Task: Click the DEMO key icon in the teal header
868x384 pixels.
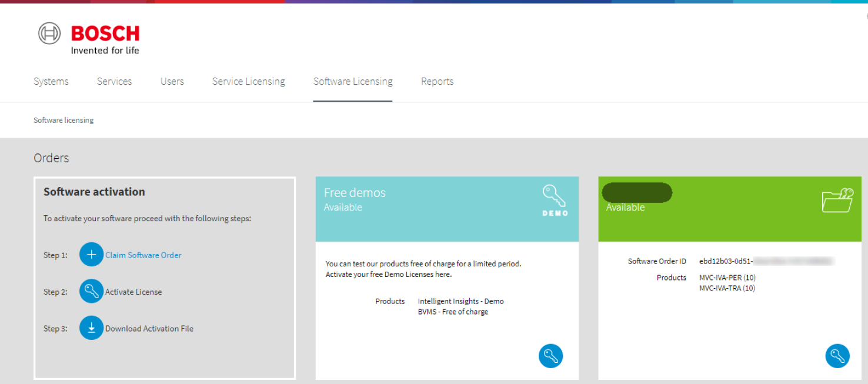Action: (x=555, y=201)
